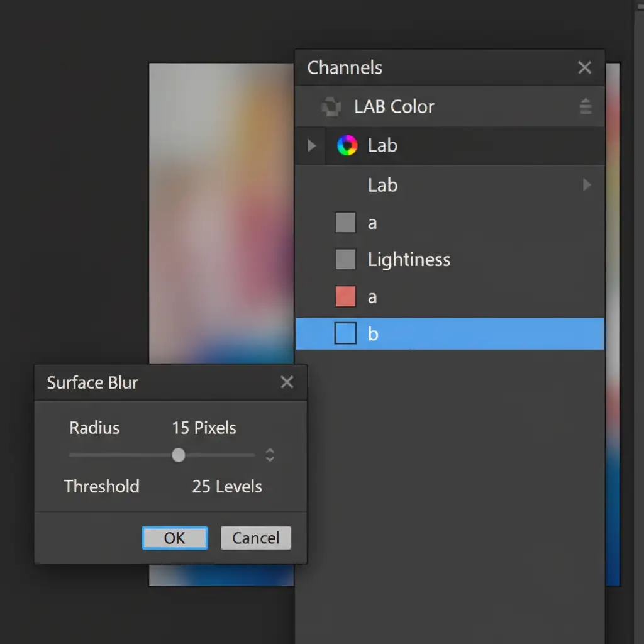Image resolution: width=644 pixels, height=644 pixels.
Task: Select the highlighted b channel name
Action: point(373,334)
